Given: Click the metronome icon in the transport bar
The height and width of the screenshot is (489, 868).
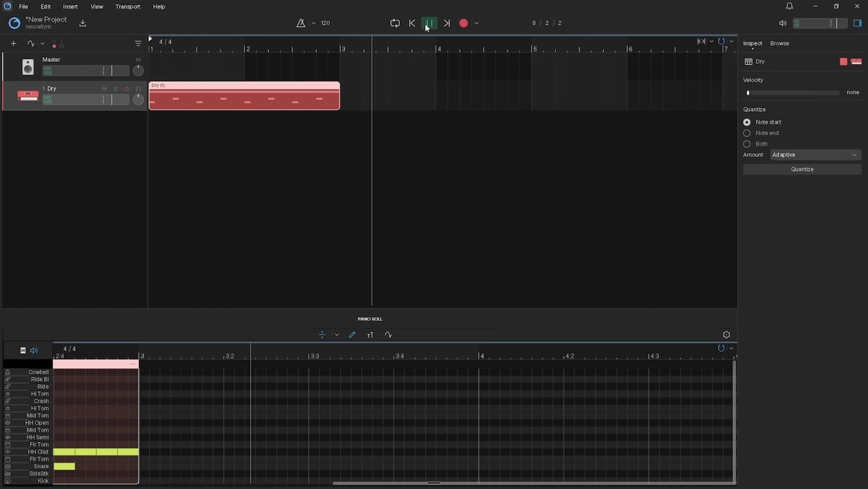Looking at the screenshot, I should [x=301, y=23].
